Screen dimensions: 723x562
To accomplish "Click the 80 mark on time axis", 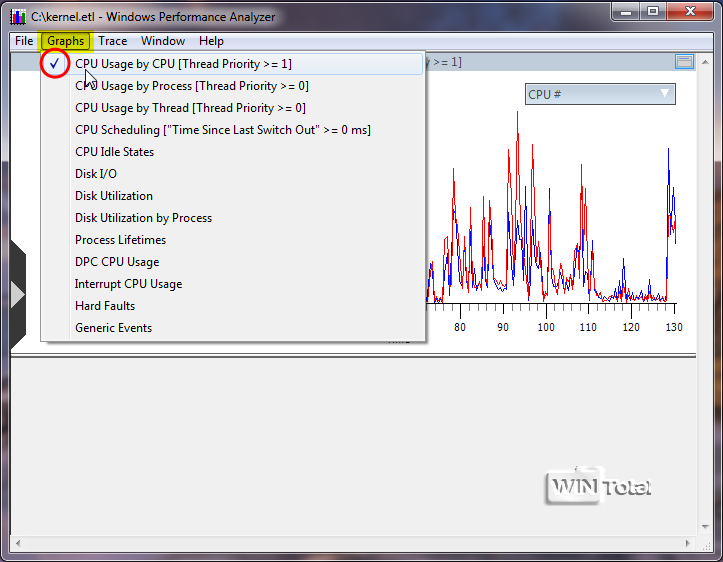I will (x=460, y=327).
